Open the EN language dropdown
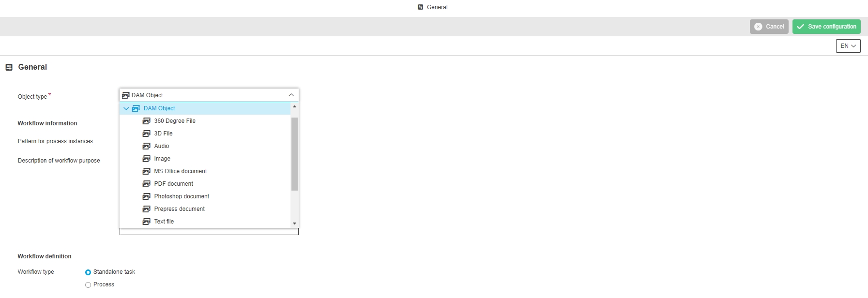This screenshot has height=298, width=868. click(x=848, y=46)
